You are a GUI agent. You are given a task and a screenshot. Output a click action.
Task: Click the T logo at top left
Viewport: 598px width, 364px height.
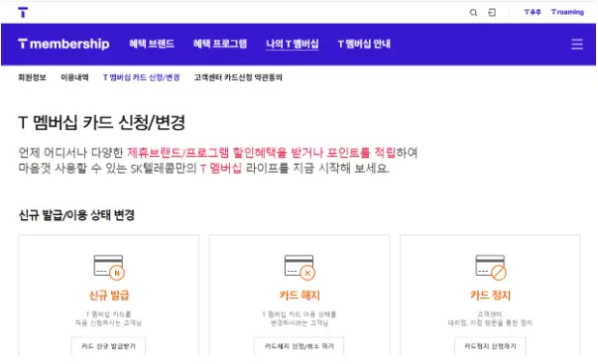point(23,13)
